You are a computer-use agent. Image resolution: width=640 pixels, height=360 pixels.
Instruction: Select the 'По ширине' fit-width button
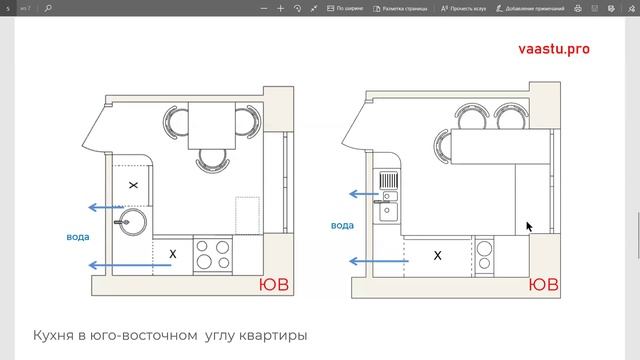click(345, 8)
